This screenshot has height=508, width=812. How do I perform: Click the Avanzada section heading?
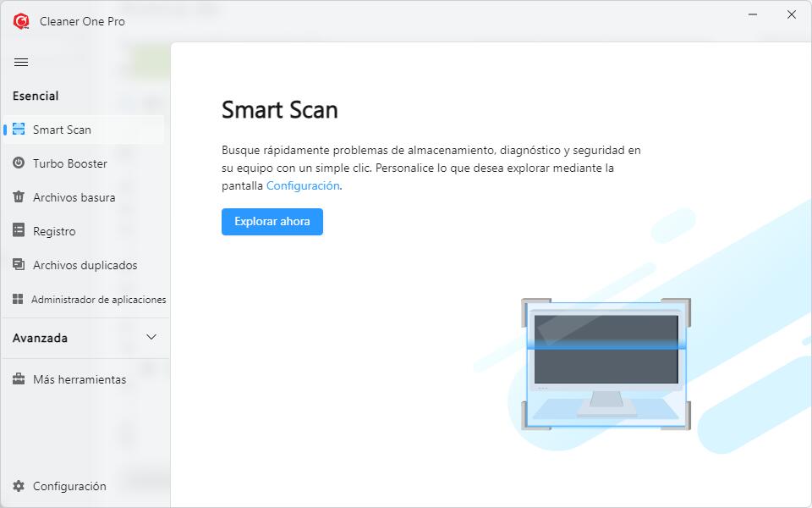(x=40, y=338)
